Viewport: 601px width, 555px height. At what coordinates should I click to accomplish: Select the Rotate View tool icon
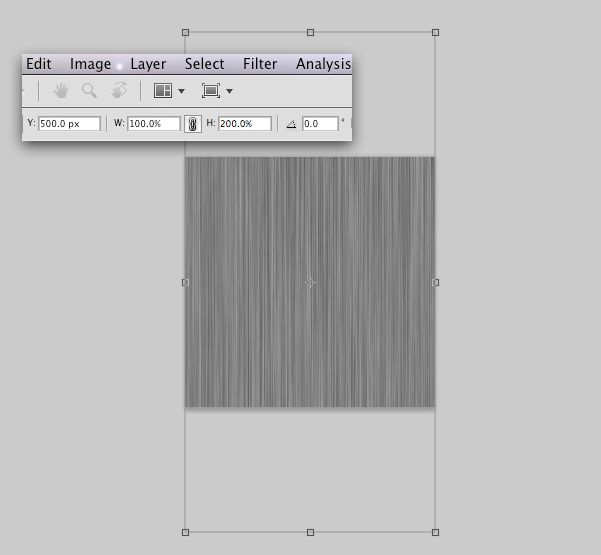pyautogui.click(x=119, y=90)
